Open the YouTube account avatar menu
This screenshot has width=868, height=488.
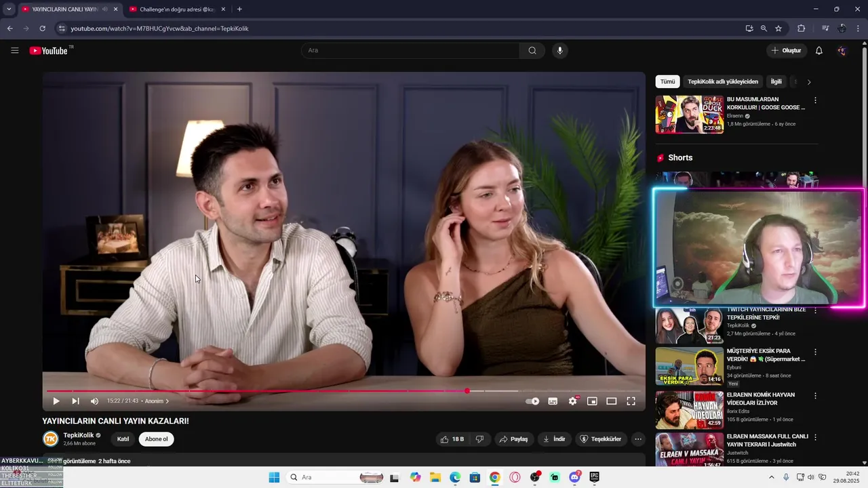842,50
